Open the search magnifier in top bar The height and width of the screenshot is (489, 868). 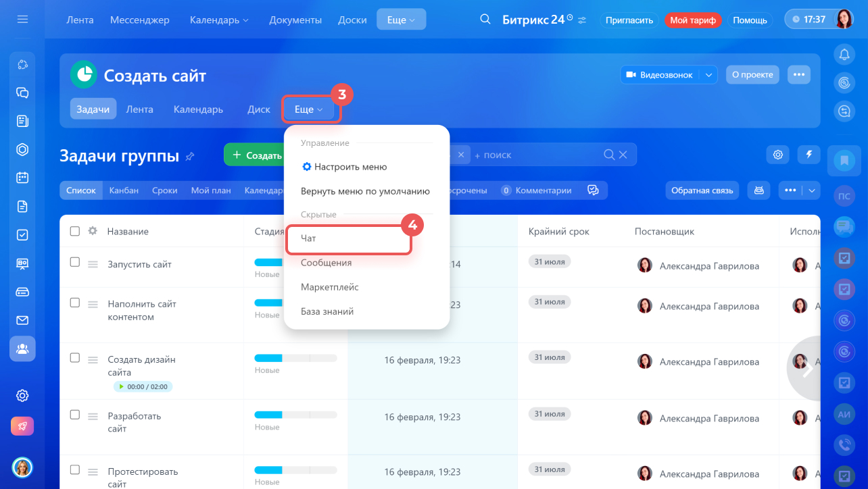485,20
